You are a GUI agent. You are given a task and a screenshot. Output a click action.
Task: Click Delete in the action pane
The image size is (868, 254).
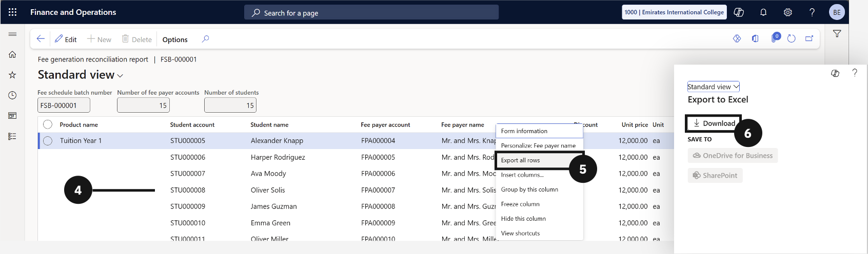[x=137, y=39]
